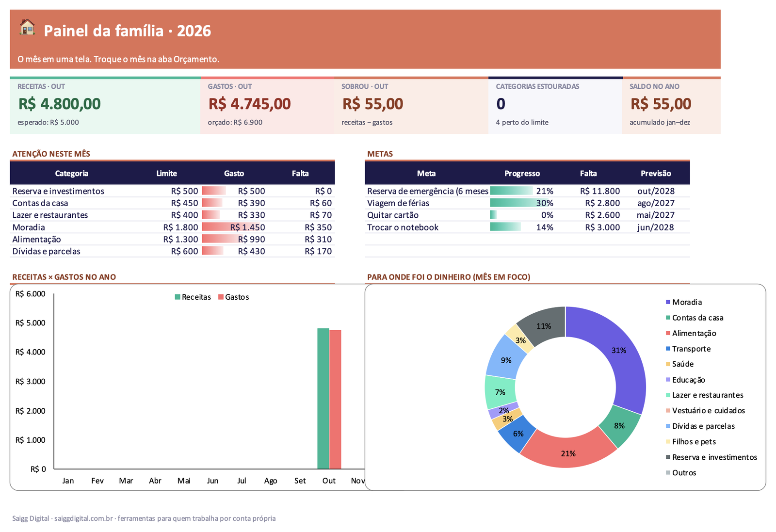Select the R$ 4.745,00 gastos value

pyautogui.click(x=250, y=104)
